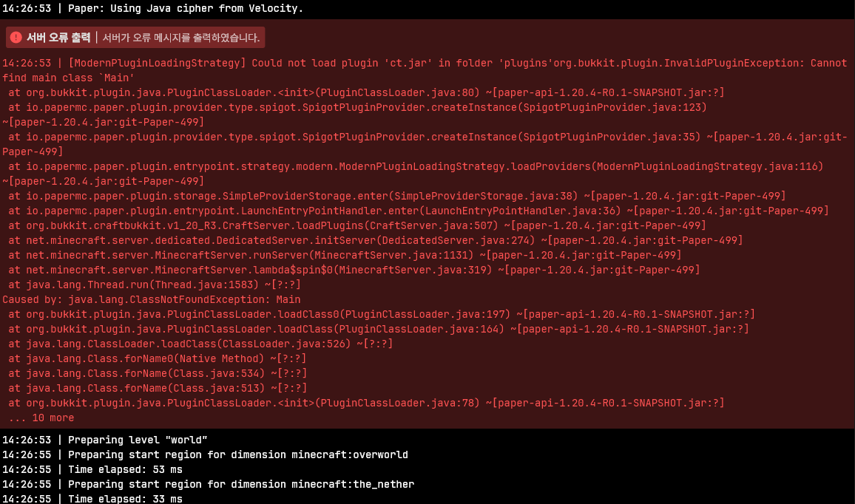Expand the '... 10 more' stack trace line
This screenshot has width=855, height=504.
click(x=41, y=418)
